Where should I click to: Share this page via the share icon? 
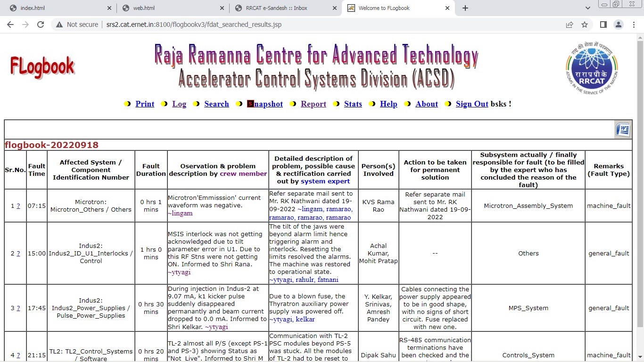[x=570, y=25]
